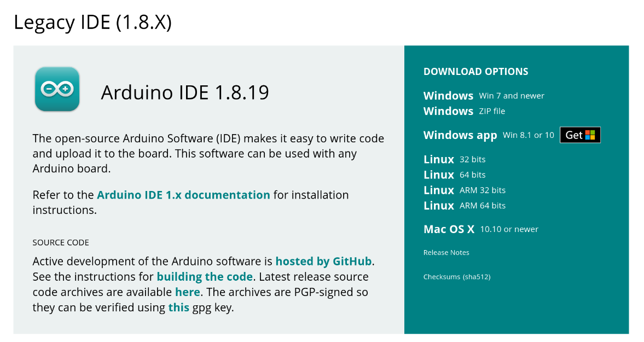This screenshot has height=342, width=644.
Task: Download Linux 32 bits version
Action: 438,159
